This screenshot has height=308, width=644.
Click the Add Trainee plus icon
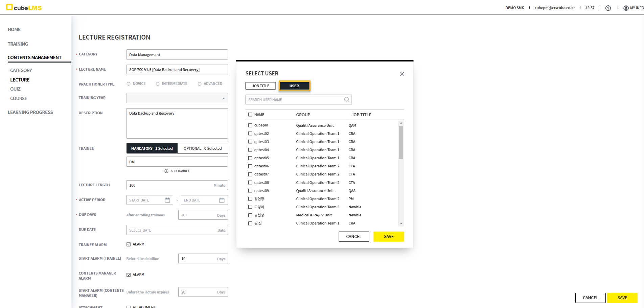click(x=166, y=171)
